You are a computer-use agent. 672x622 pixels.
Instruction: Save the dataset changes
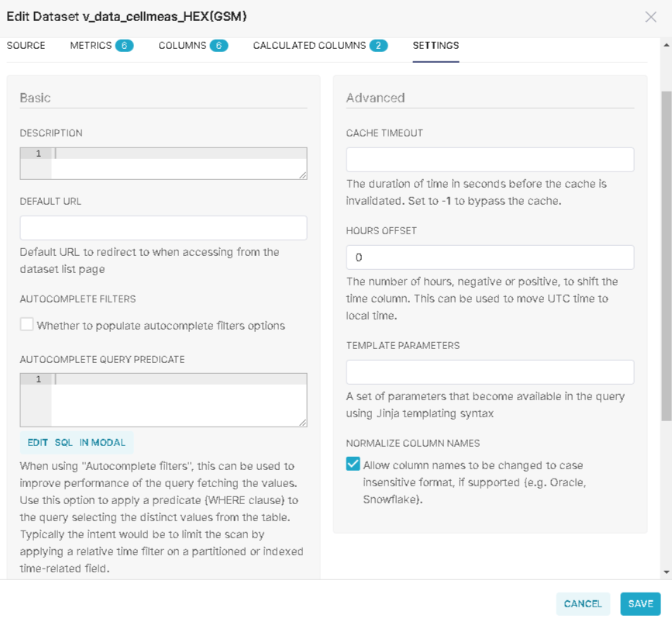pyautogui.click(x=640, y=604)
